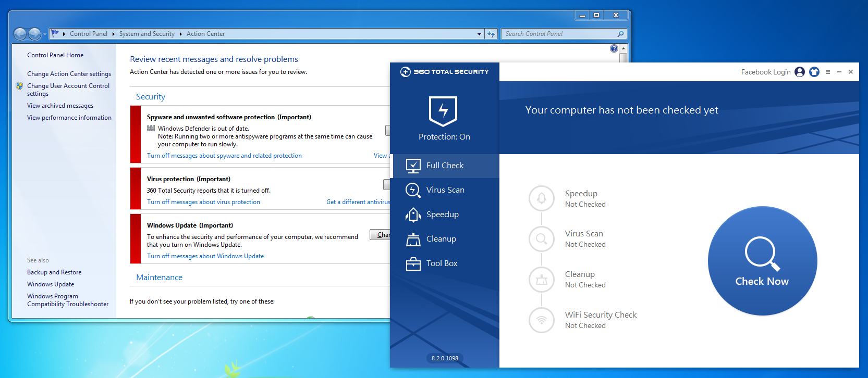Select the Cleanup sidebar tab

(x=441, y=239)
